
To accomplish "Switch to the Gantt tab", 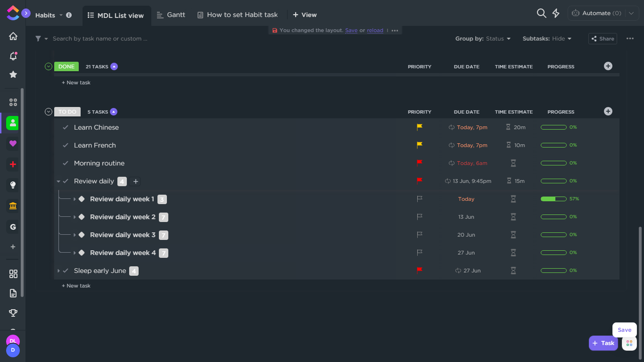I will tap(171, 15).
